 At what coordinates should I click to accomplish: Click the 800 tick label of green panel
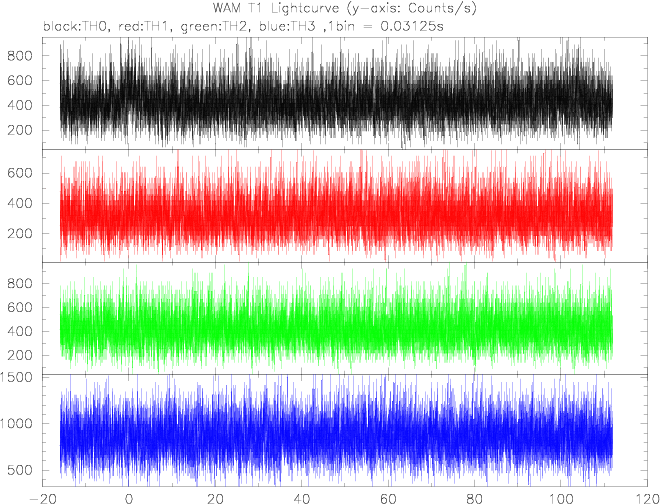tap(20, 283)
